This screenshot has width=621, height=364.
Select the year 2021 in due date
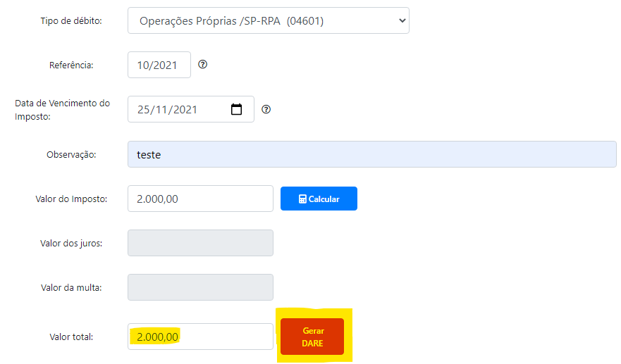pos(185,109)
